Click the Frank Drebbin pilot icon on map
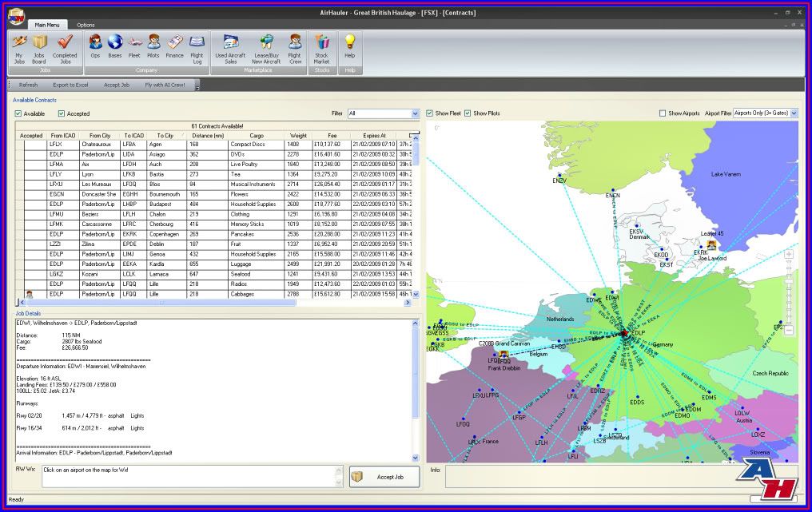The image size is (812, 512). click(503, 355)
